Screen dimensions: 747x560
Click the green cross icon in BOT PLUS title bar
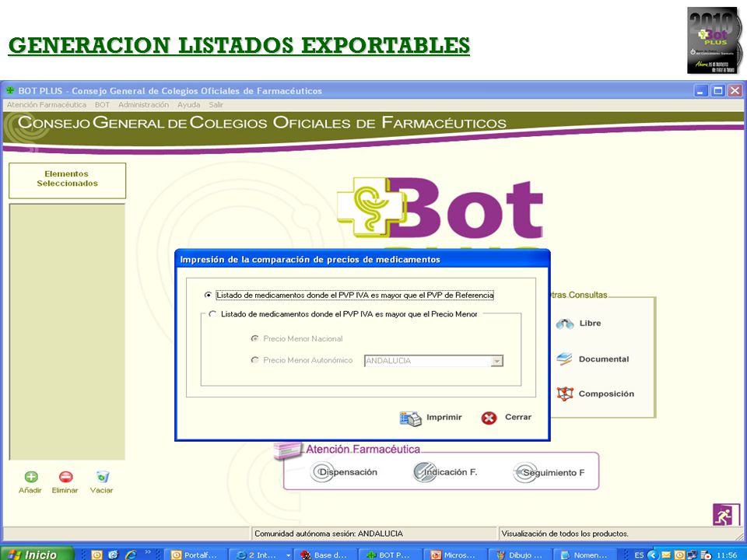click(10, 90)
